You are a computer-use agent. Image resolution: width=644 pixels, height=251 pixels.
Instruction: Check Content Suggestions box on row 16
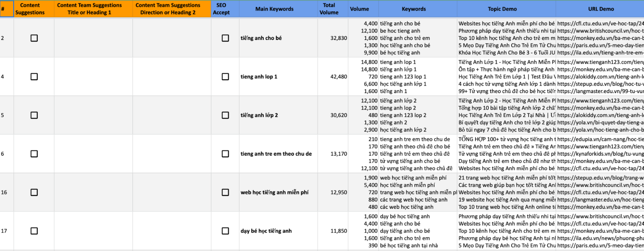[x=33, y=192]
